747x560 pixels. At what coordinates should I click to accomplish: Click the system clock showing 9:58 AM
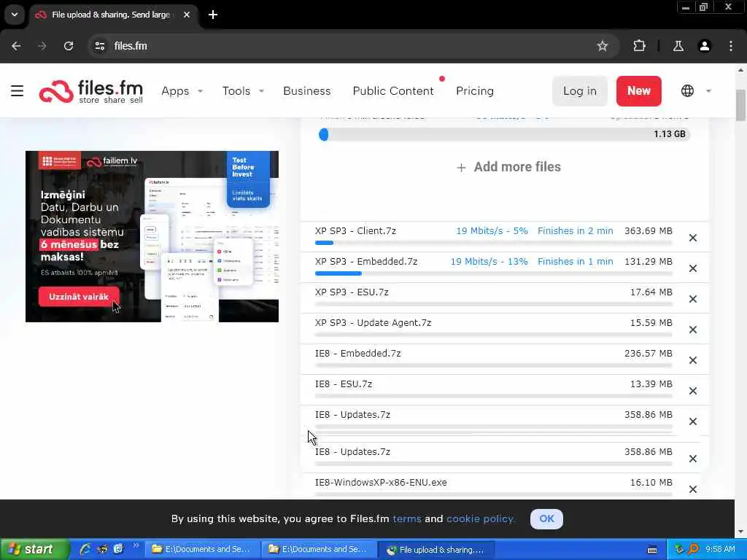[720, 549]
